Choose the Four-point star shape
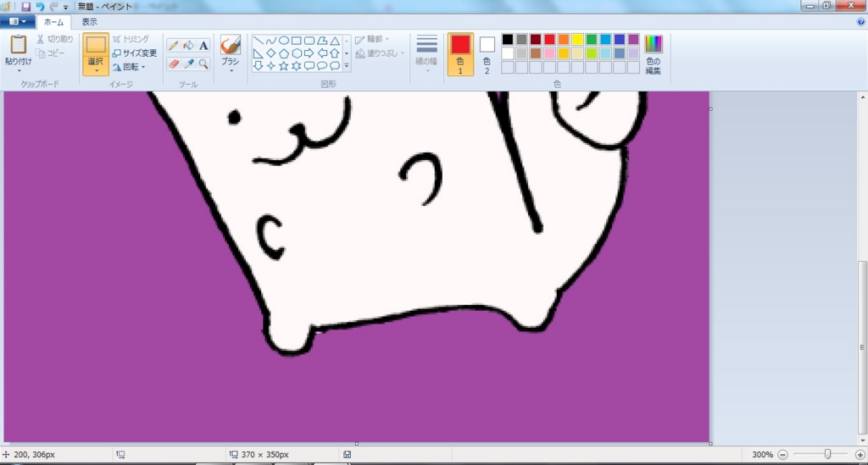 coord(270,66)
